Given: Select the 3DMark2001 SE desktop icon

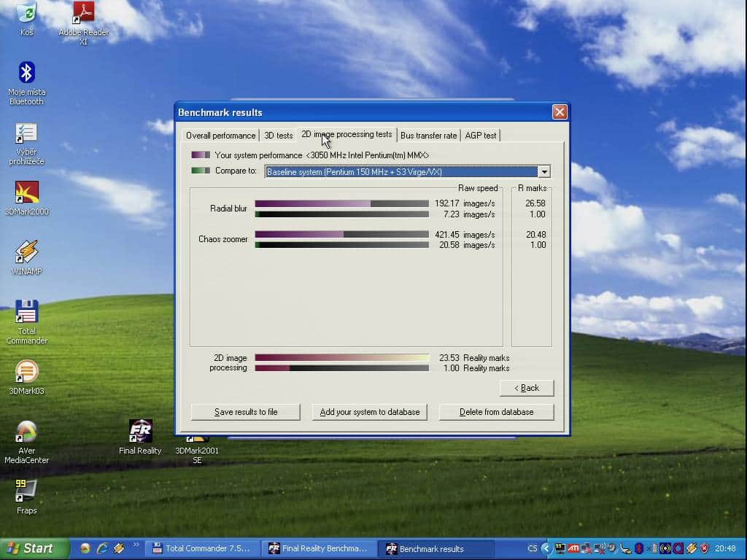Looking at the screenshot, I should coord(197,450).
